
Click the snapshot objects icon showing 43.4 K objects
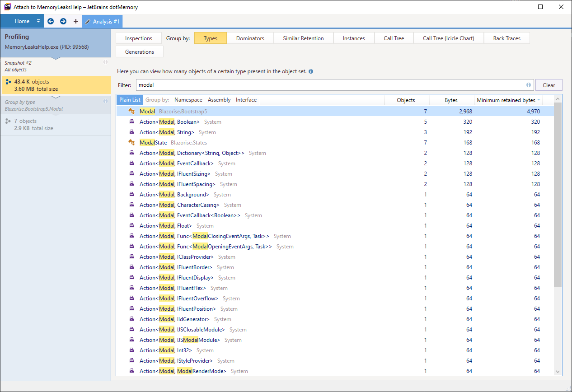pos(9,82)
